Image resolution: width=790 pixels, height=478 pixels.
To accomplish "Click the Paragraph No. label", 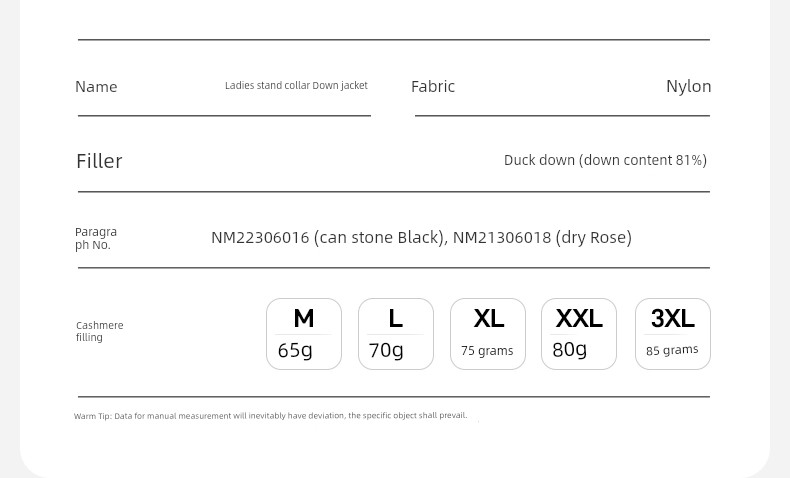I will (96, 238).
